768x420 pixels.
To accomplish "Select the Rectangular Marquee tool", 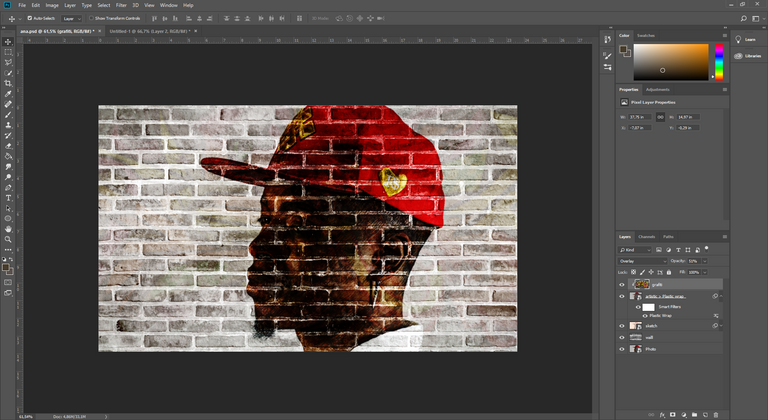I will 8,52.
